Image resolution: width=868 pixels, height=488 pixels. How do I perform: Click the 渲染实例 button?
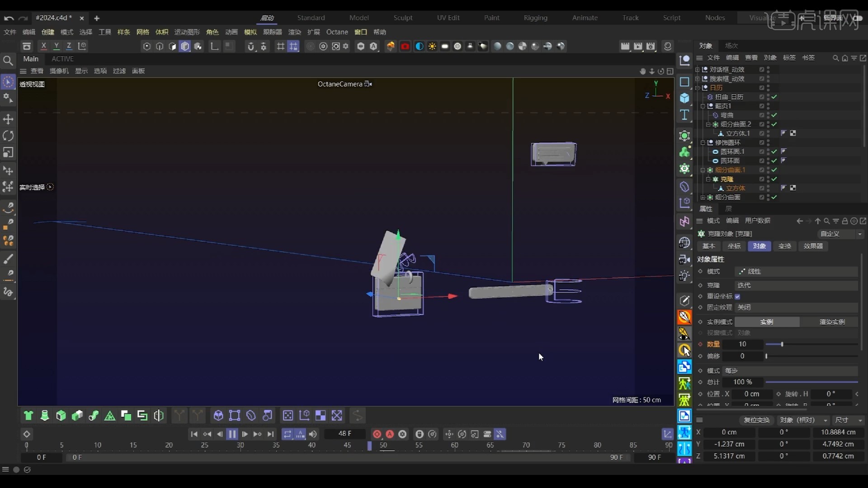pos(832,322)
